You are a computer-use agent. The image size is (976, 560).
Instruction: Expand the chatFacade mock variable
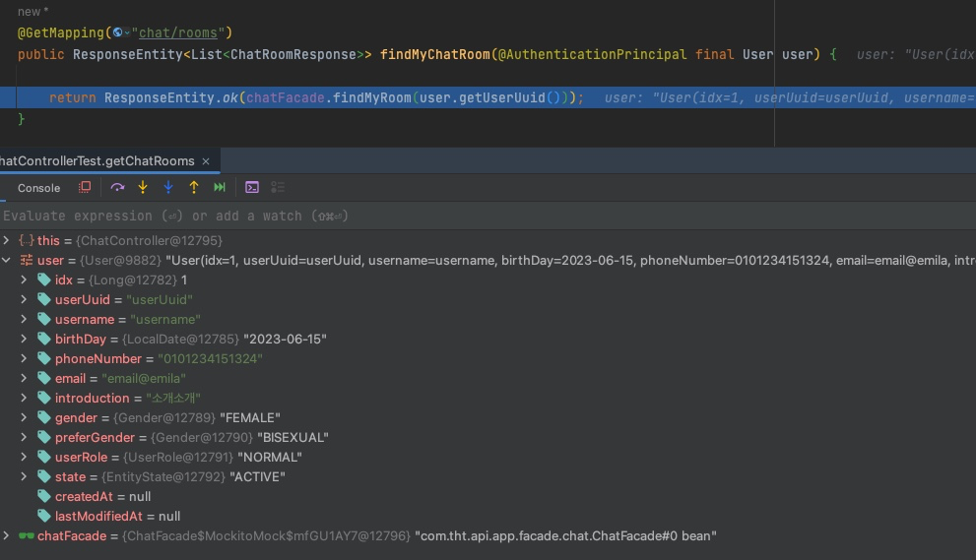click(x=6, y=535)
